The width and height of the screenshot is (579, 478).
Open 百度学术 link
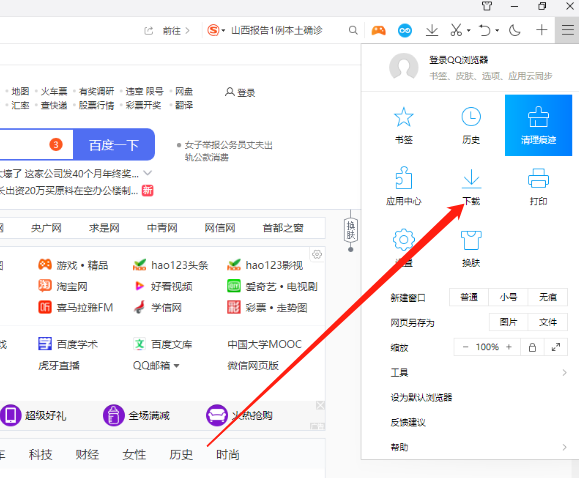click(x=68, y=344)
